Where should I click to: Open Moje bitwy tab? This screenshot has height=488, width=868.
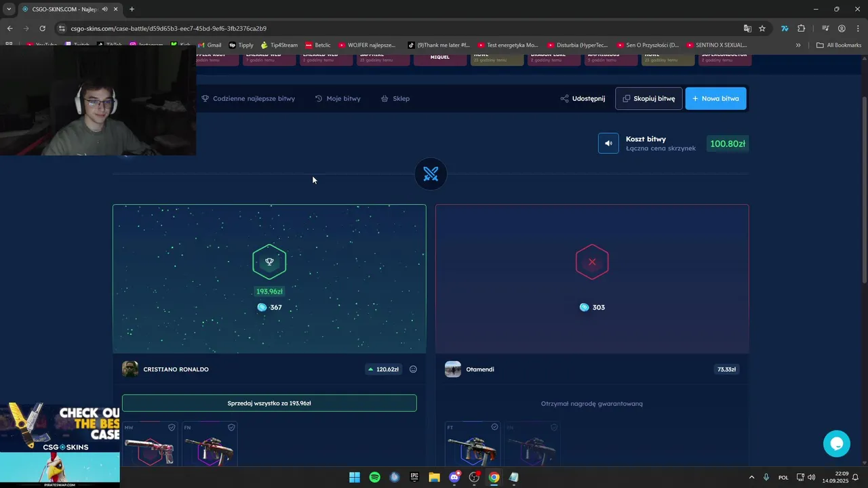tap(338, 98)
